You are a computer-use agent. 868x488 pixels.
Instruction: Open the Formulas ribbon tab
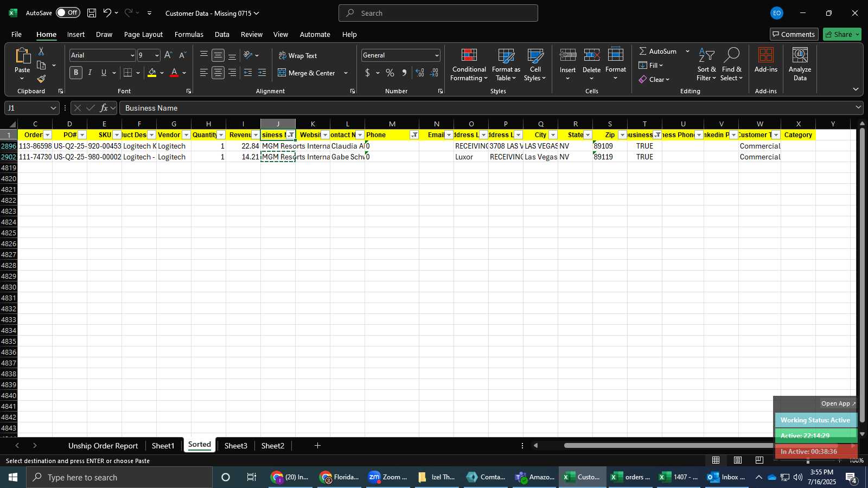tap(189, 34)
